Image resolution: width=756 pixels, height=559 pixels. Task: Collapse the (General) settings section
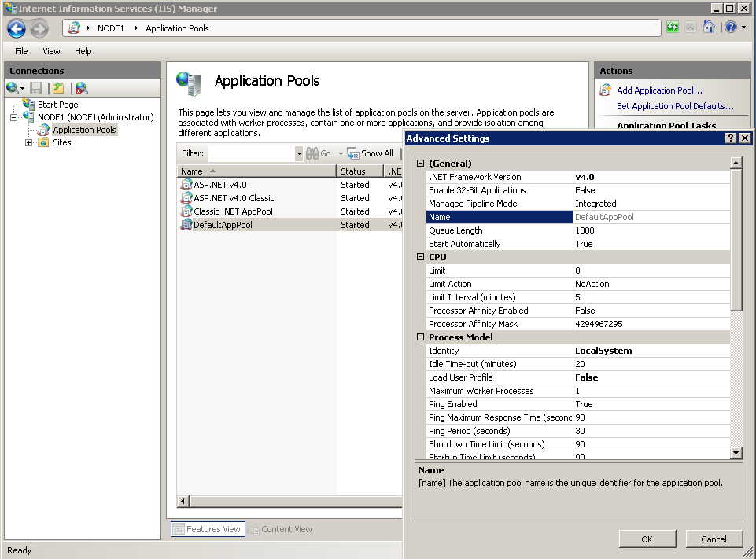coord(420,164)
